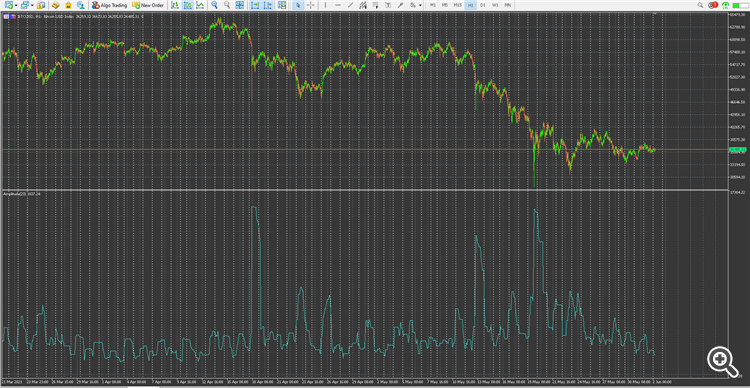Screen dimensions: 750x388
Task: Click the green connection signal icon
Action: [x=726, y=5]
